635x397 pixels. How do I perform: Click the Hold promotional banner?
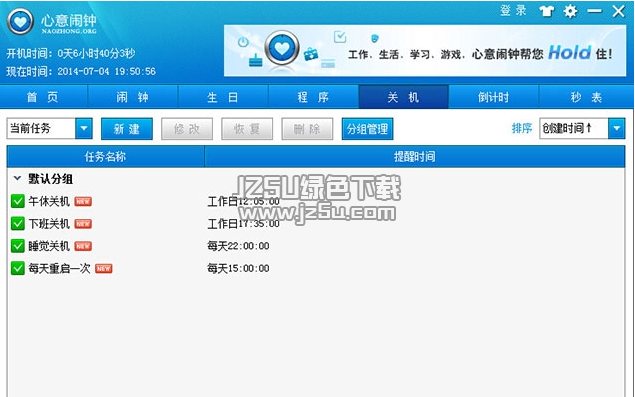(x=425, y=51)
